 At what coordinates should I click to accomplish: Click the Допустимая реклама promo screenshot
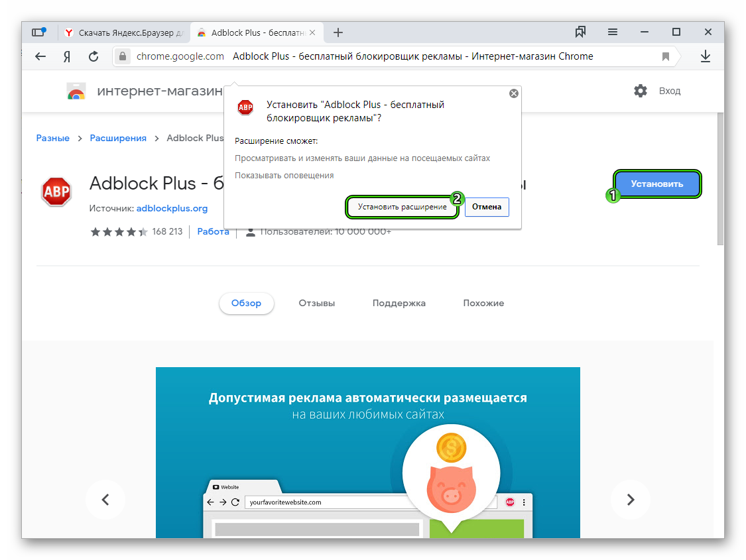point(368,453)
